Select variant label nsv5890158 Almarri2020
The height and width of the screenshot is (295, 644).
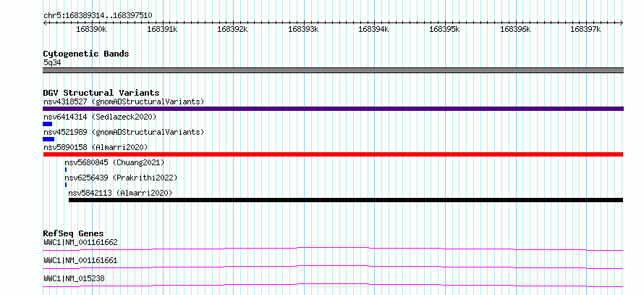tap(96, 147)
